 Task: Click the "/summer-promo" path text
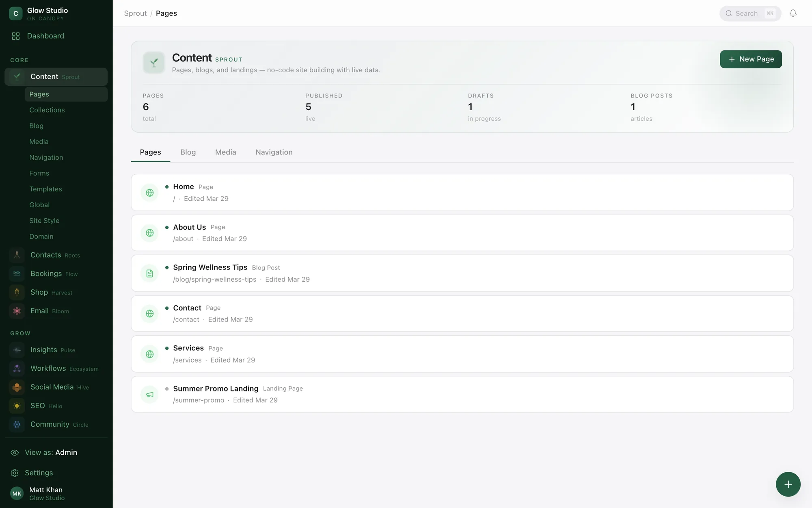(199, 400)
